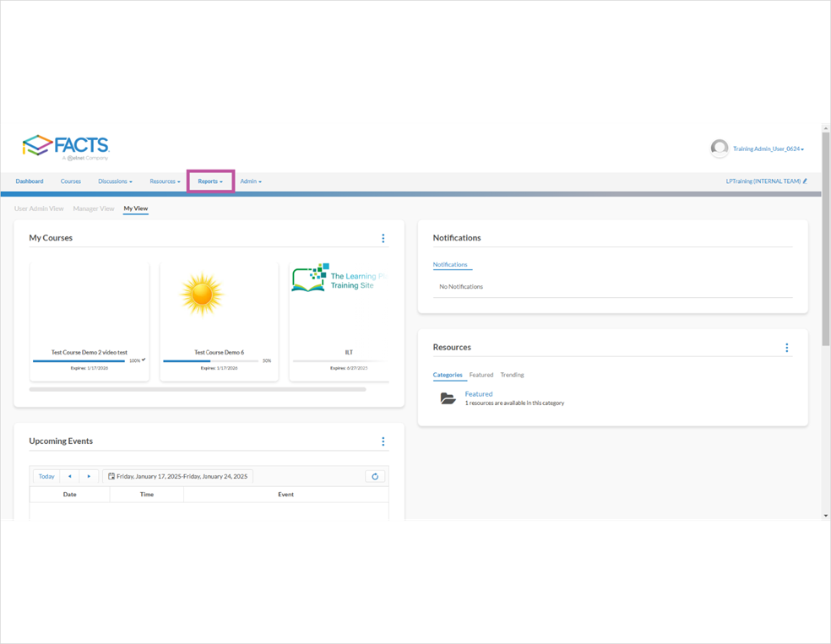Screen dimensions: 831x644
Task: Click the next week arrow in events
Action: 89,476
